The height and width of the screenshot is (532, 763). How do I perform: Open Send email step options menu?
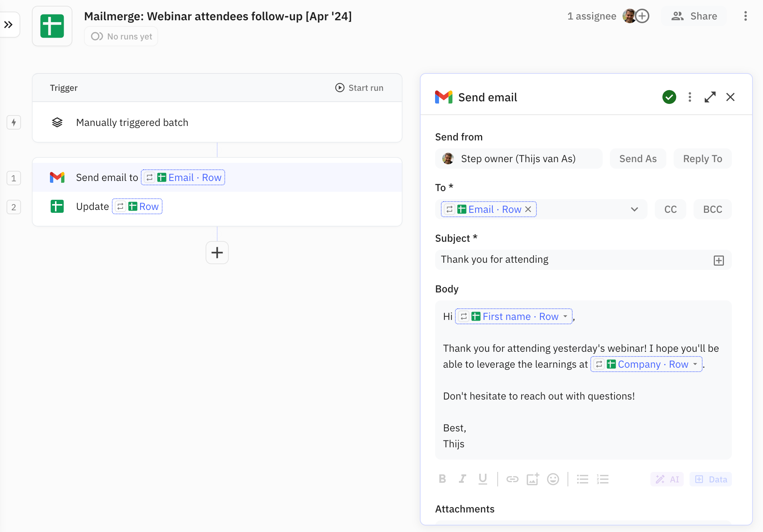[x=690, y=97]
